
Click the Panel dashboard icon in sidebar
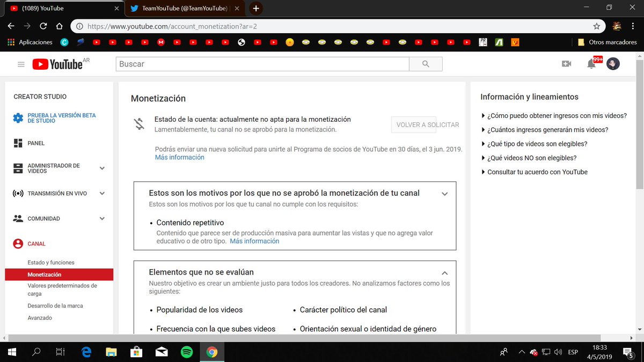[x=18, y=143]
